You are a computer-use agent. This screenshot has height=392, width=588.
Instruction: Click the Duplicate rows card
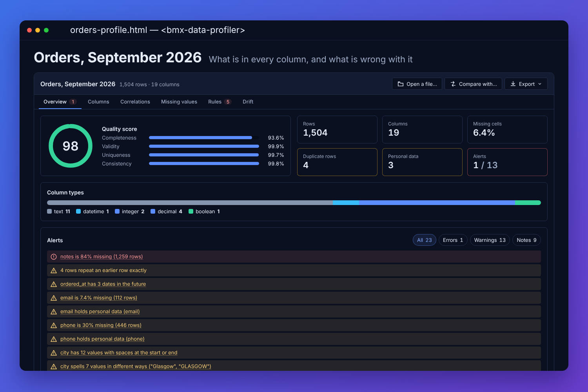(x=337, y=162)
